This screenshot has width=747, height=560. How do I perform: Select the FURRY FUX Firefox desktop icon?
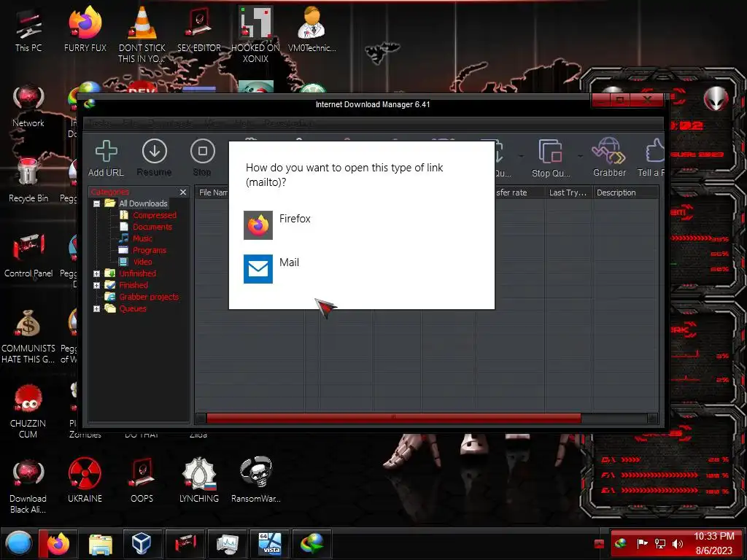85,29
